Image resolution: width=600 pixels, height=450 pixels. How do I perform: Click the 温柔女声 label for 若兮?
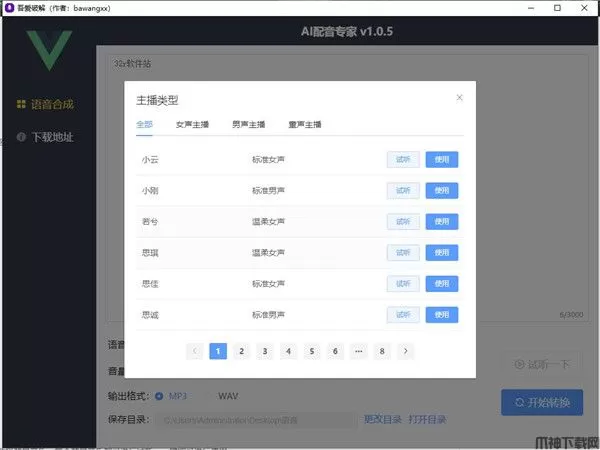click(268, 222)
